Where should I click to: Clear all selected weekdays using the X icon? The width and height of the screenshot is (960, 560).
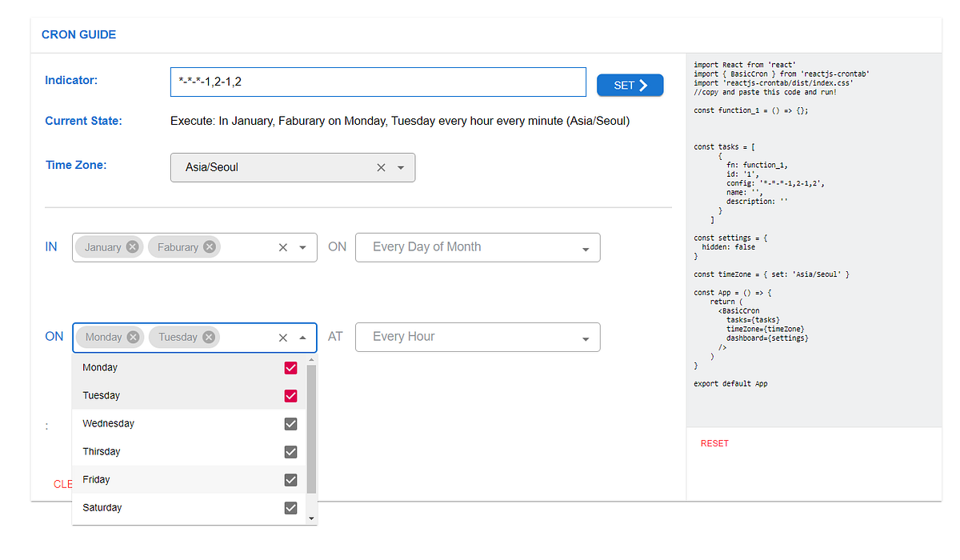pyautogui.click(x=282, y=337)
